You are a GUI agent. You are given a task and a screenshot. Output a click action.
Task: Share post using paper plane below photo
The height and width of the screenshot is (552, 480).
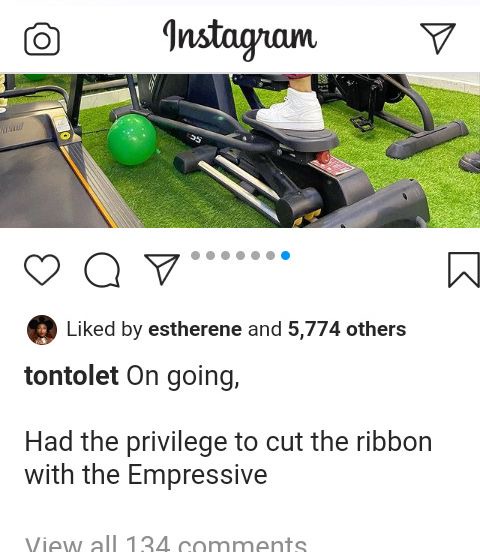coord(162,269)
